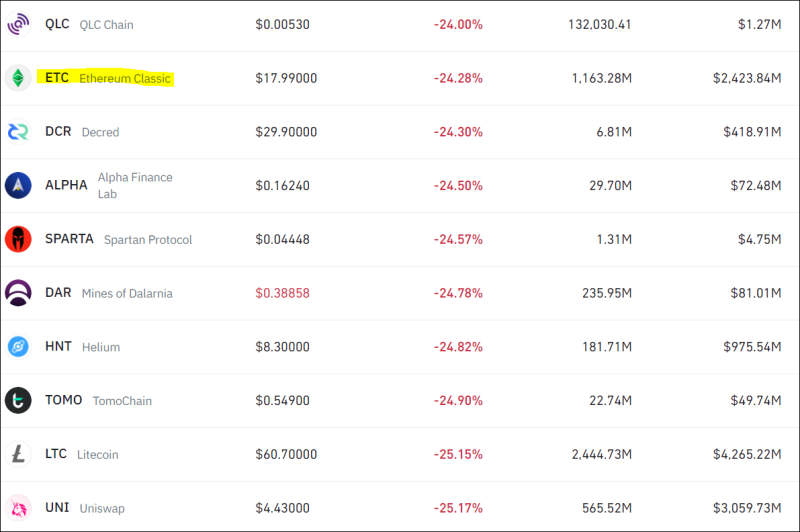Click the Decred coin logo

18,132
